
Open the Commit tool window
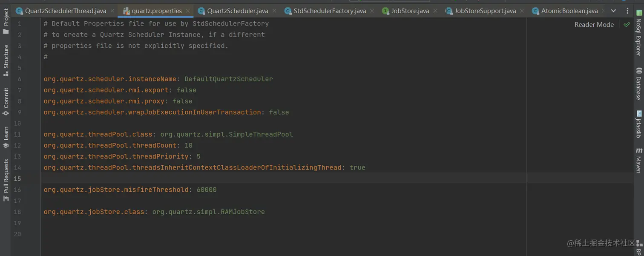(x=6, y=101)
